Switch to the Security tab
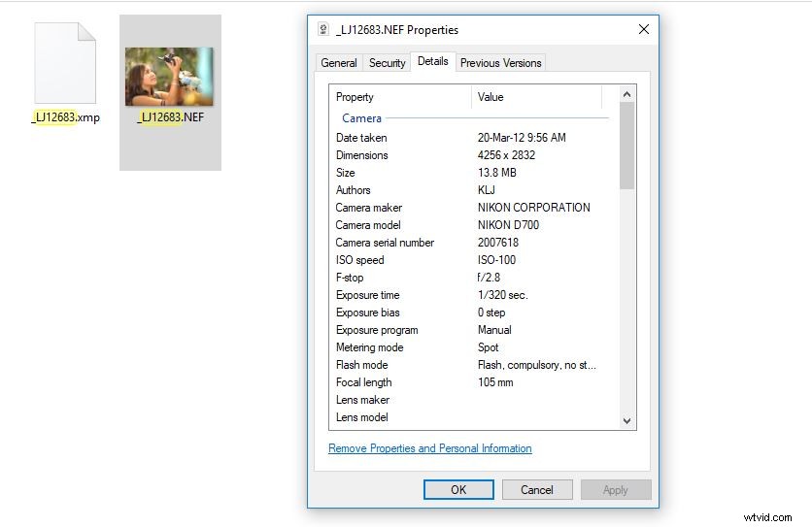This screenshot has height=527, width=812. pos(387,63)
